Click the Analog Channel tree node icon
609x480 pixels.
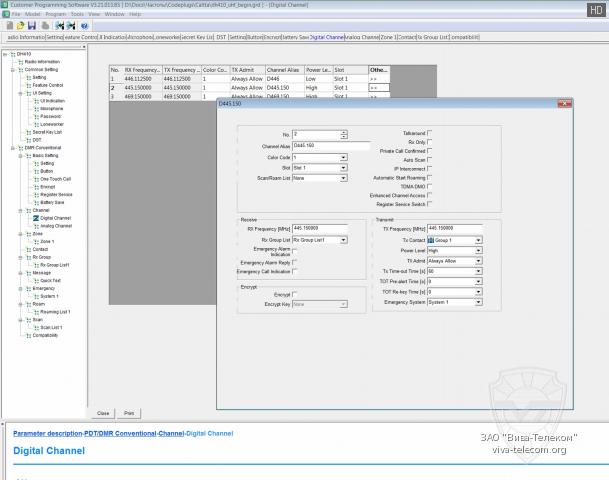click(x=36, y=226)
